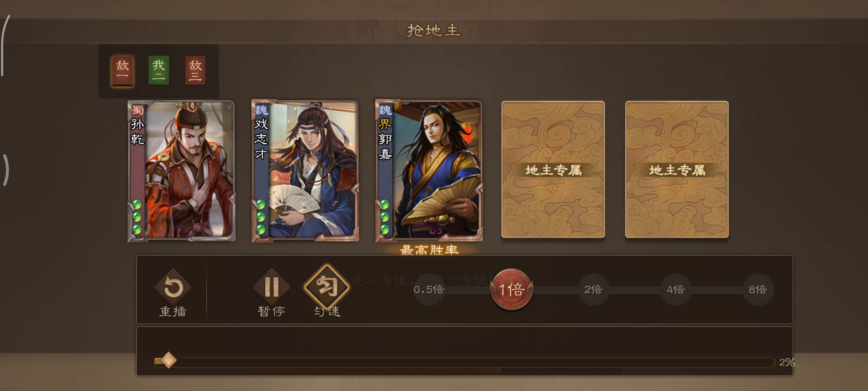Pause playback with the 暂停 button

point(271,287)
